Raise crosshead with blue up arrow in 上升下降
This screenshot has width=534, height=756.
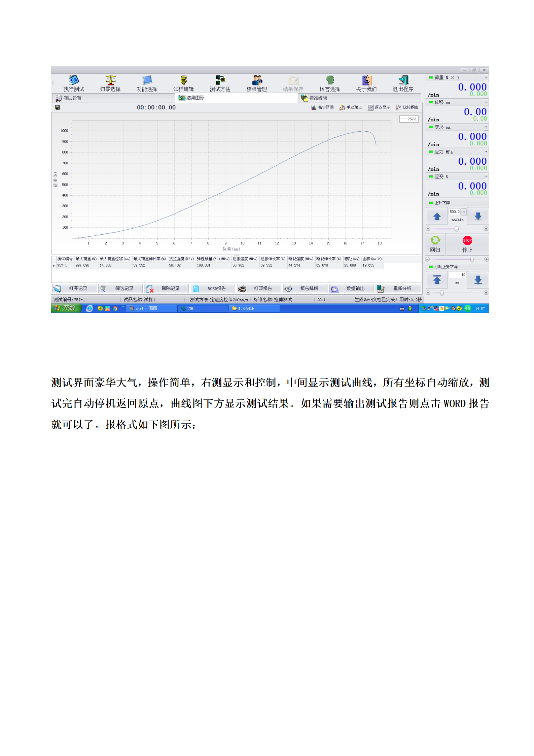437,216
